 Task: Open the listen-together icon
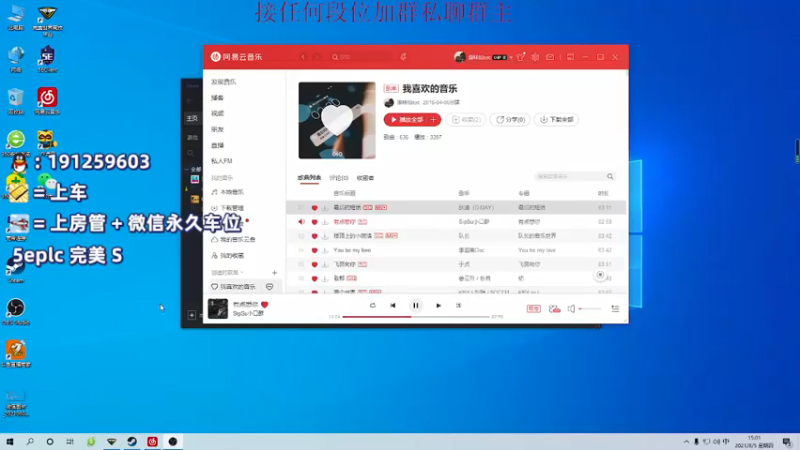[x=555, y=309]
